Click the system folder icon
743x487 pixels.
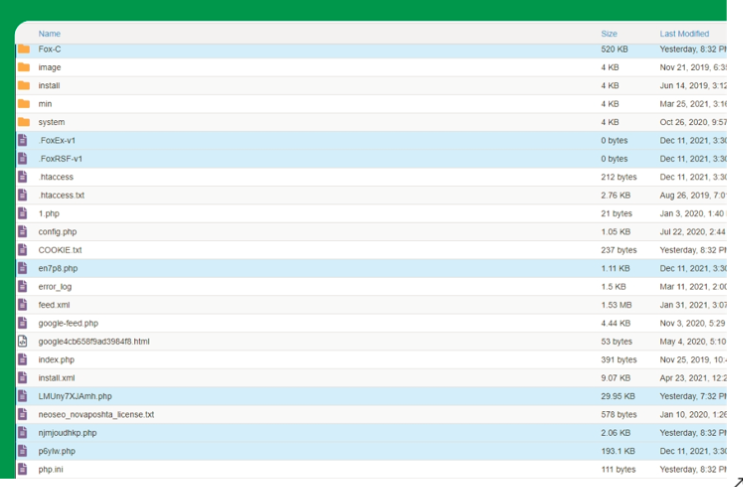[x=24, y=122]
